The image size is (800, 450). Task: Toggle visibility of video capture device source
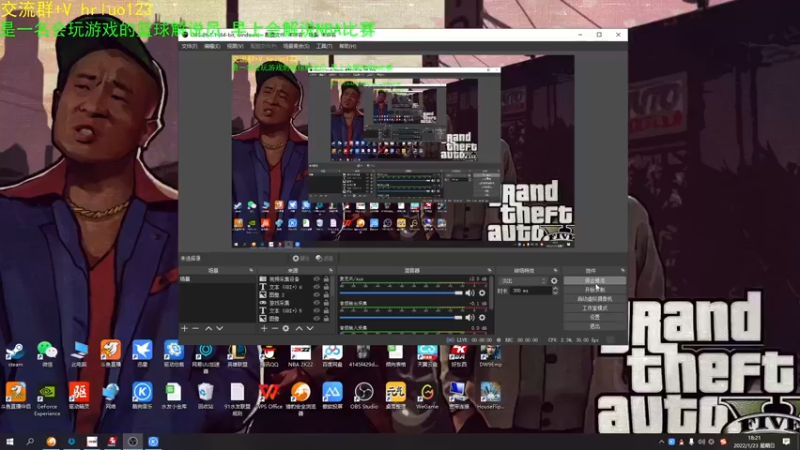[x=316, y=279]
